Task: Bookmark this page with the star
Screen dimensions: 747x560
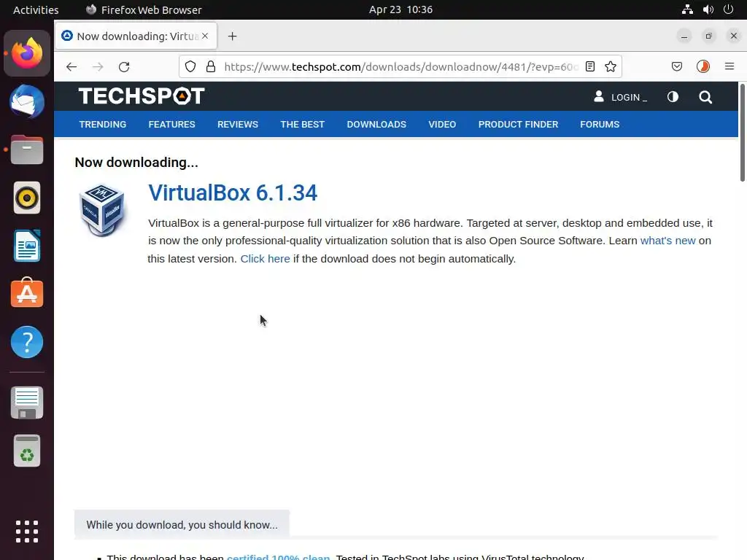Action: tap(611, 66)
